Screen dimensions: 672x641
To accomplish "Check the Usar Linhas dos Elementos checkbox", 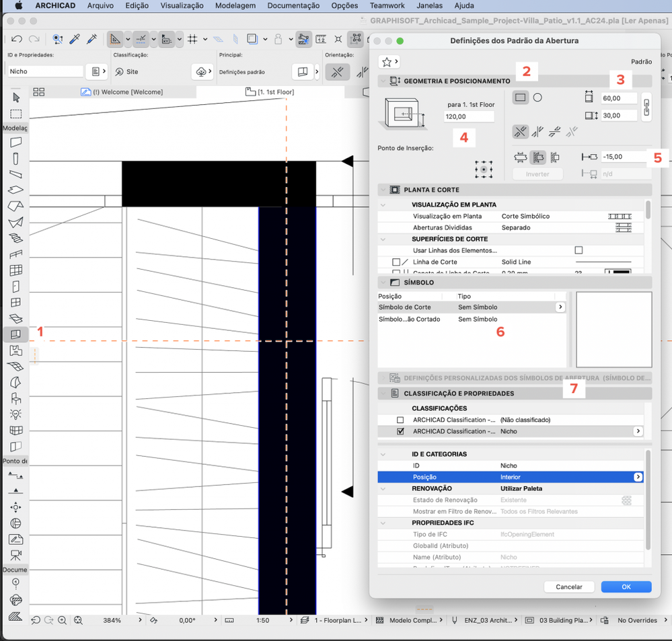I will (578, 250).
